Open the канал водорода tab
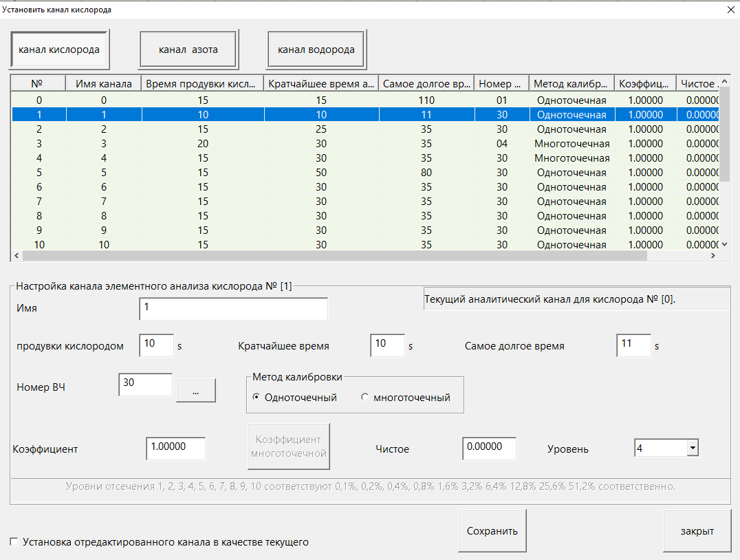Screen dimensions: 740x560 point(316,50)
